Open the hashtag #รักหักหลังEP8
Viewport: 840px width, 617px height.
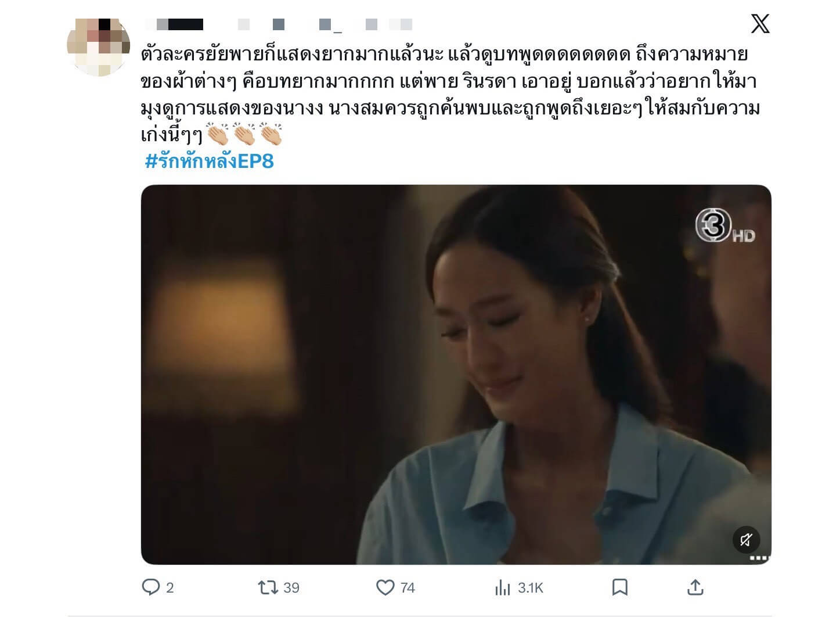pos(209,161)
